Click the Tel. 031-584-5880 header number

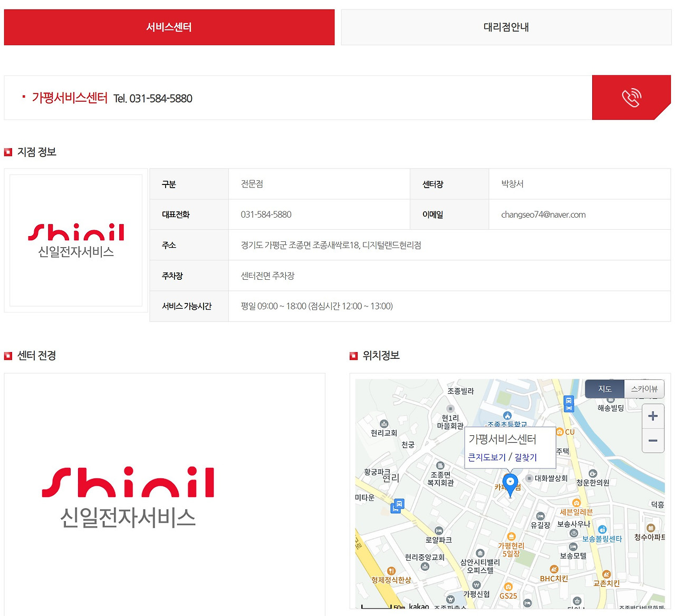153,99
